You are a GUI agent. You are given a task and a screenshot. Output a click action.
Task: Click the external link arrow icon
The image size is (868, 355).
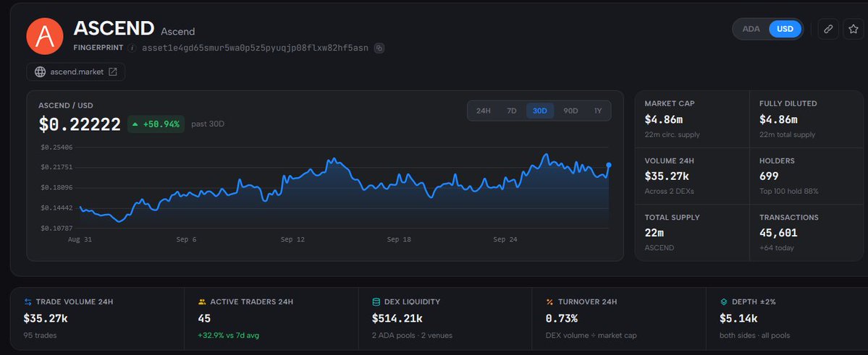pos(112,72)
